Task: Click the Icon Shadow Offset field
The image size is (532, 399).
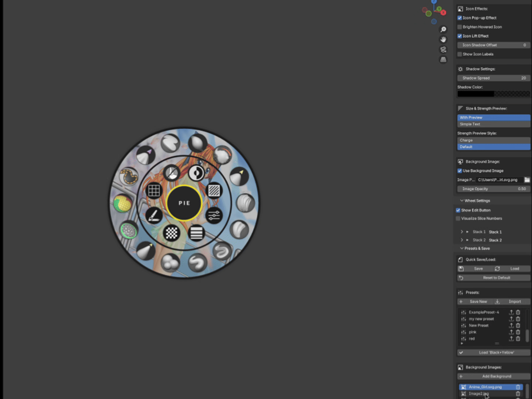Action: point(494,45)
